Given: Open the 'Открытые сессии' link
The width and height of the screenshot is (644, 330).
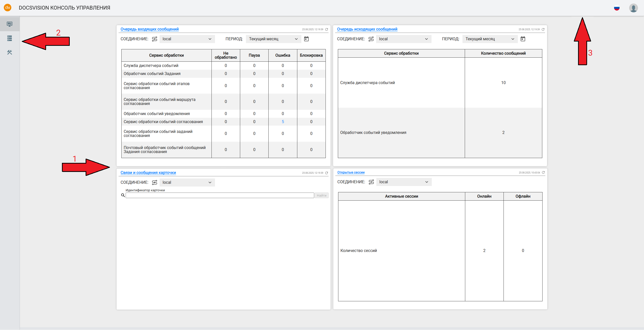Looking at the screenshot, I should [351, 172].
